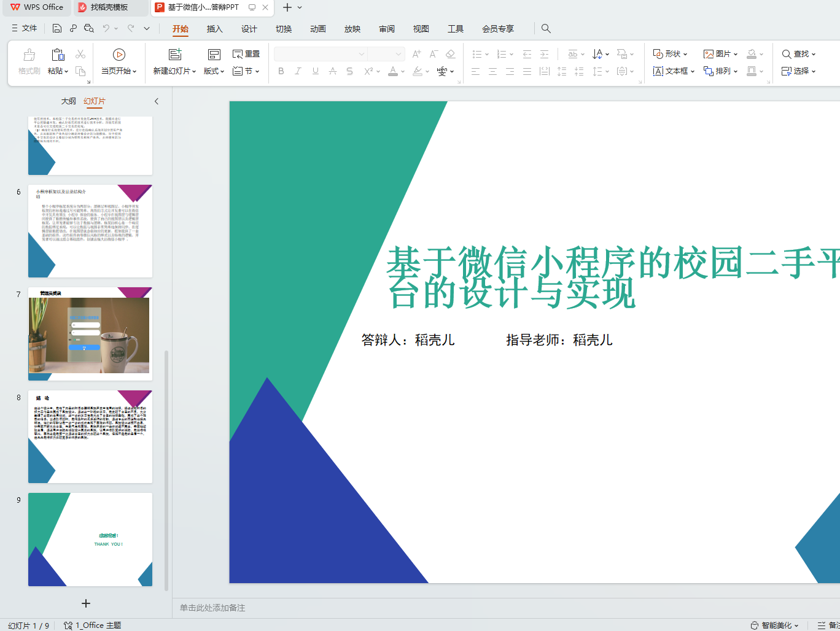This screenshot has height=631, width=840.
Task: Toggle strikethrough formatting
Action: (333, 71)
